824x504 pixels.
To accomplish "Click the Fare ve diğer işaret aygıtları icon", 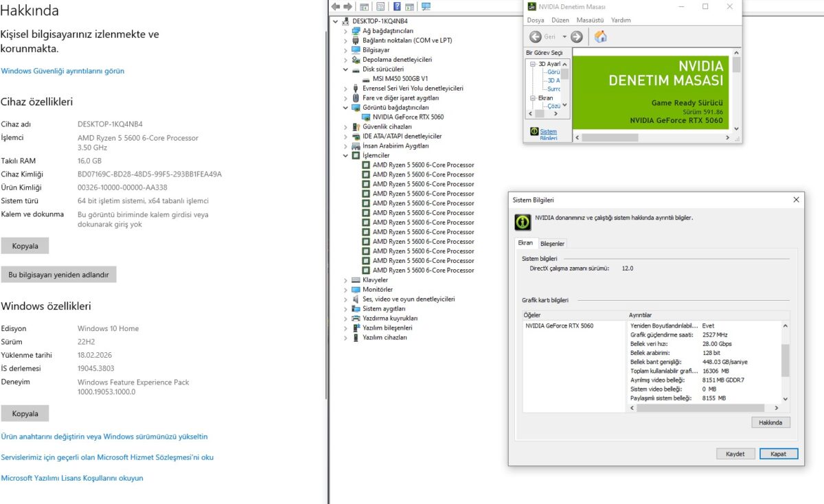I will [356, 98].
